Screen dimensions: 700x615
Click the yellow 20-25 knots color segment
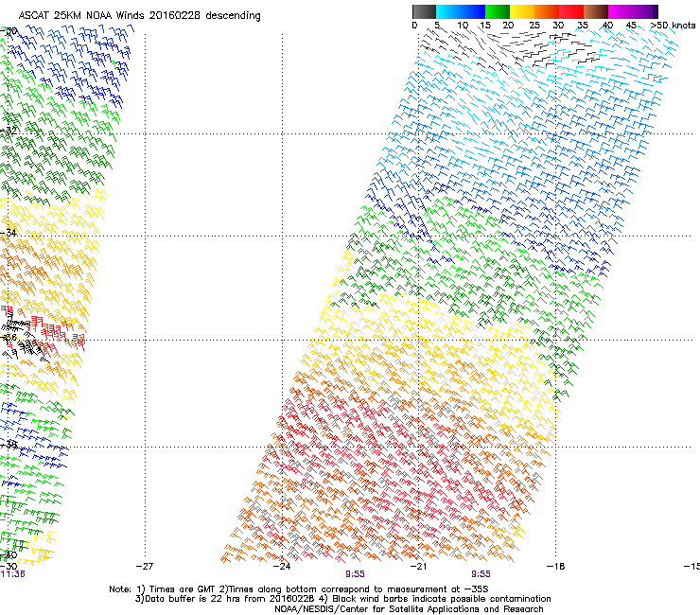522,11
